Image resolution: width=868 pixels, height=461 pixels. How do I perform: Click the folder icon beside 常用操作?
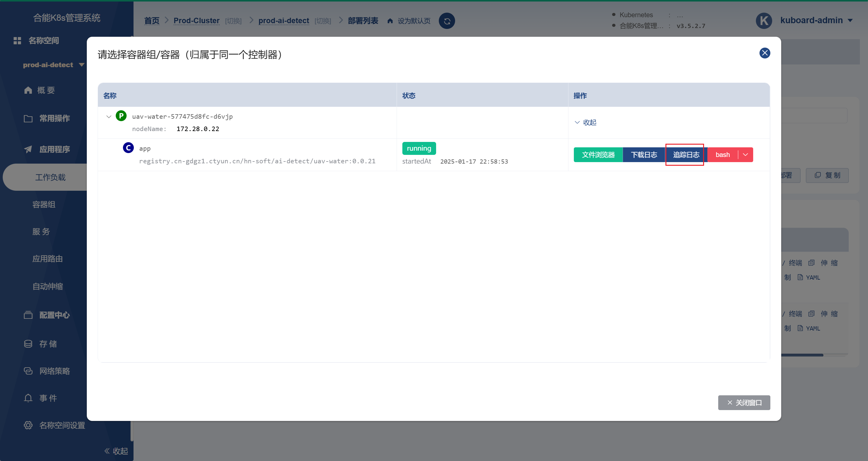(x=28, y=118)
